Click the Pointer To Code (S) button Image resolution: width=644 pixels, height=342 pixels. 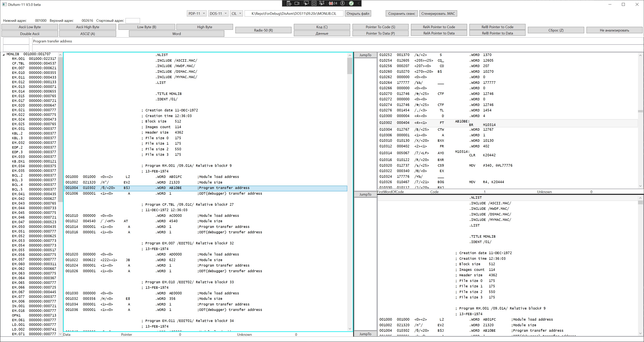click(380, 27)
